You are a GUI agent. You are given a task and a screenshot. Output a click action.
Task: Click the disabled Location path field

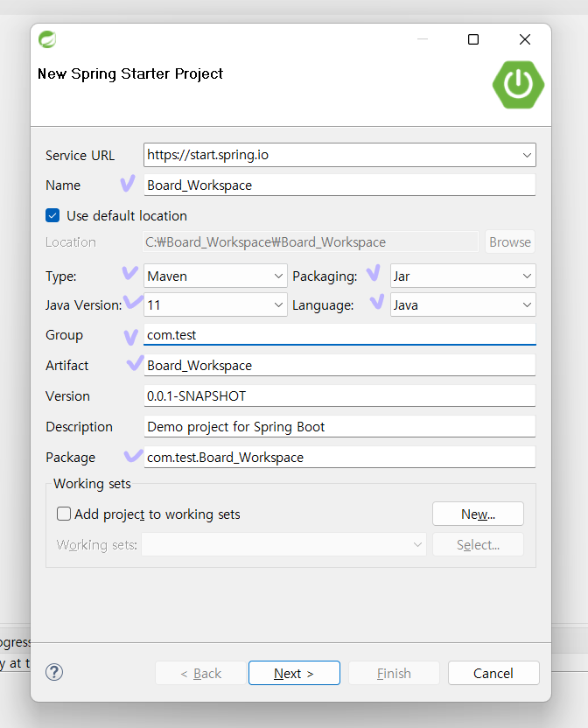pyautogui.click(x=311, y=241)
